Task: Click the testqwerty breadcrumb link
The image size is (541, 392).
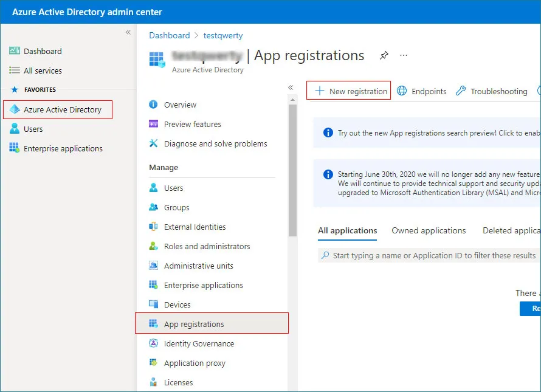Action: click(223, 35)
